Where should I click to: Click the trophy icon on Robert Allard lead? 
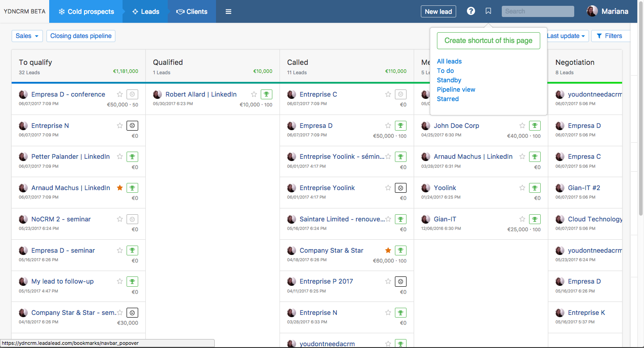pyautogui.click(x=266, y=94)
